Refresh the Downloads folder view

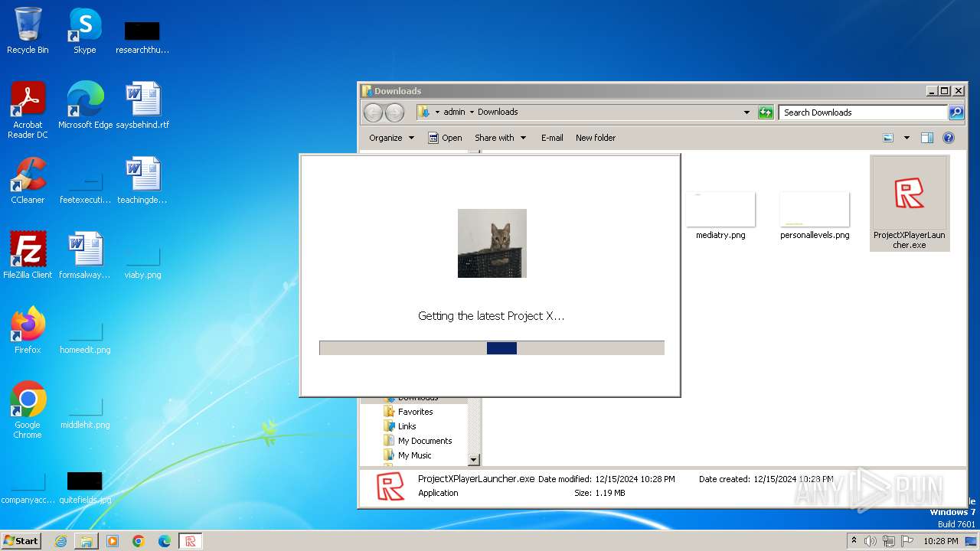[766, 112]
